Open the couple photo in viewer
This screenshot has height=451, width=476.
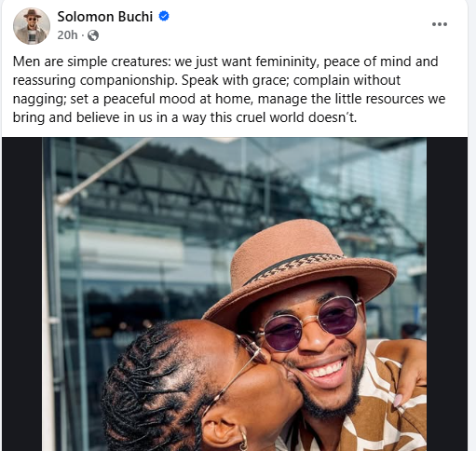click(x=235, y=294)
